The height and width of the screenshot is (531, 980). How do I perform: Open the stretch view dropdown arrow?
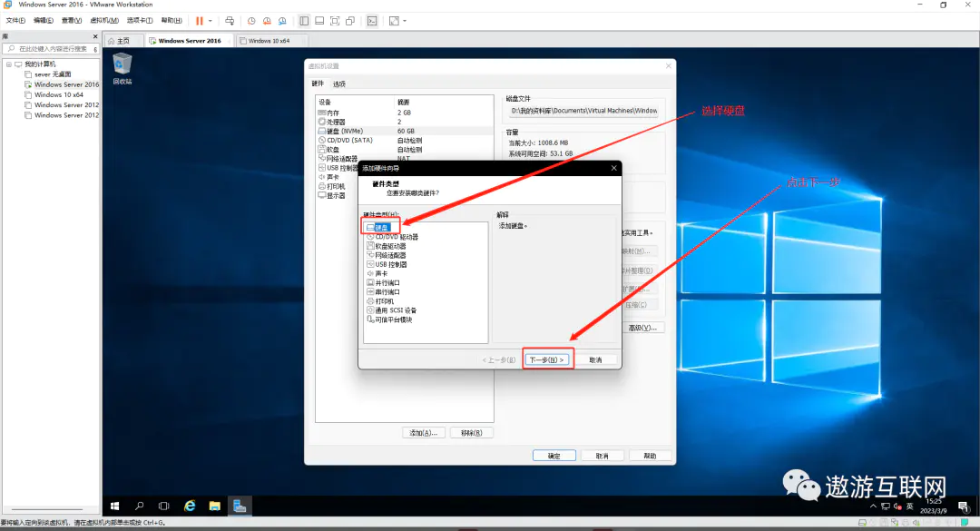coord(405,20)
